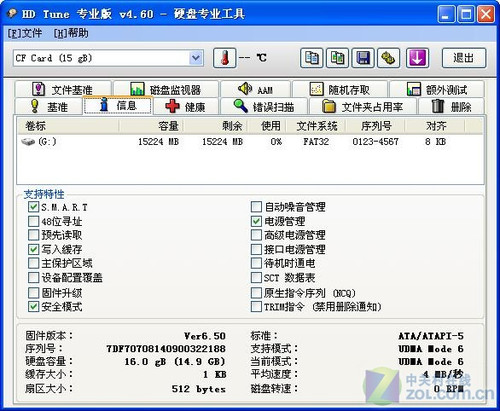The image size is (500, 411).
Task: Switch to the 磁盘监视器 tab
Action: (x=166, y=89)
